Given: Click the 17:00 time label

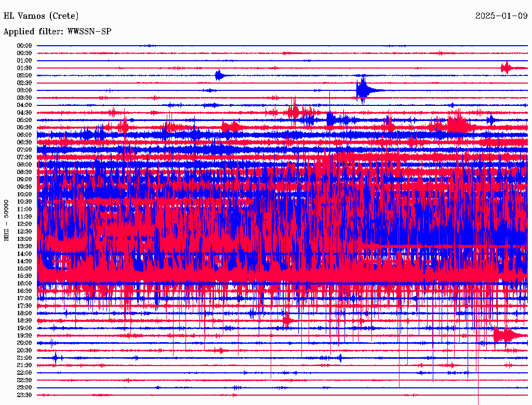Looking at the screenshot, I should pos(24,299).
